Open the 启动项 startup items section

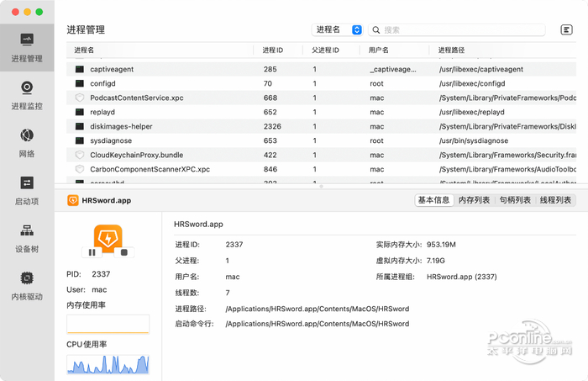point(27,190)
